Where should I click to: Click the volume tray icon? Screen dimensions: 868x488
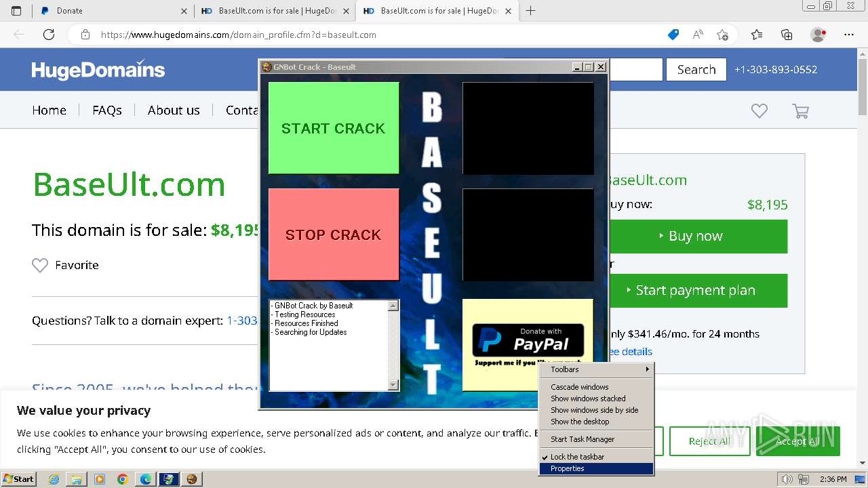[x=787, y=479]
